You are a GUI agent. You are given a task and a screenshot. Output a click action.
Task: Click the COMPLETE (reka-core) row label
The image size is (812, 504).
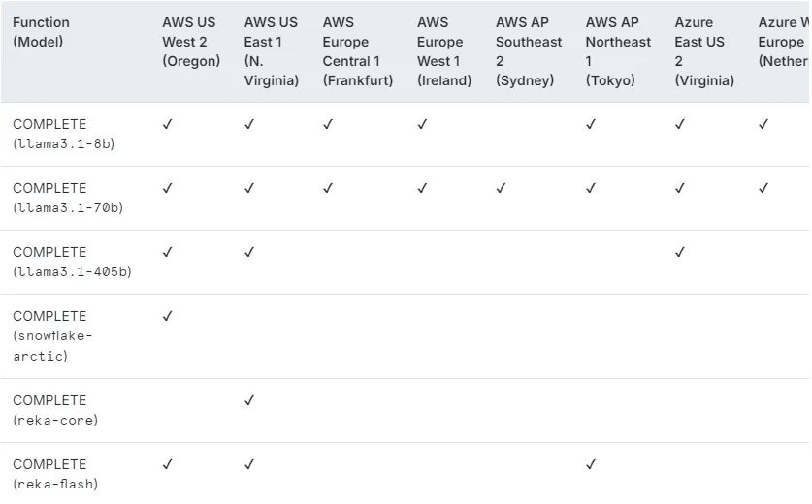tap(55, 410)
